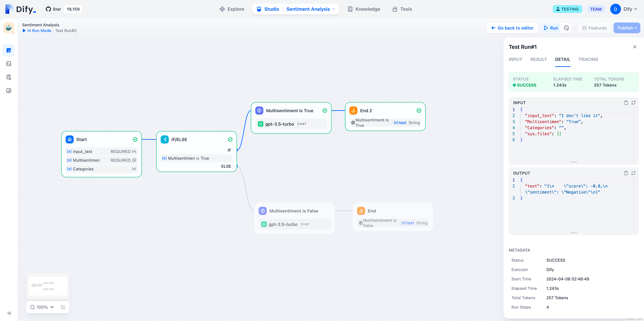The image size is (644, 321).
Task: Click End 2 node success checkmark
Action: pos(419,111)
